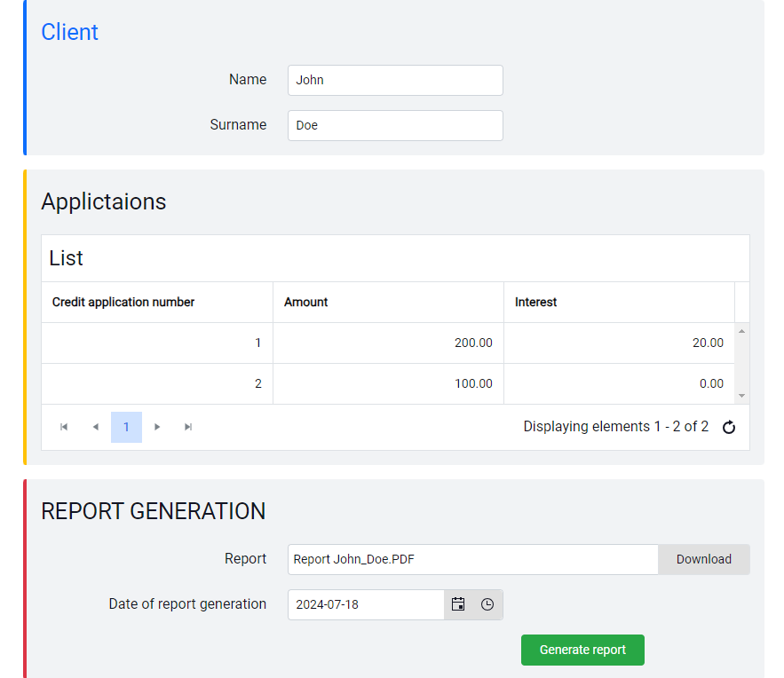Screen dimensions: 784x678
Task: Click the 'Displaying elements 1 - 2 of 2' text
Action: (616, 427)
